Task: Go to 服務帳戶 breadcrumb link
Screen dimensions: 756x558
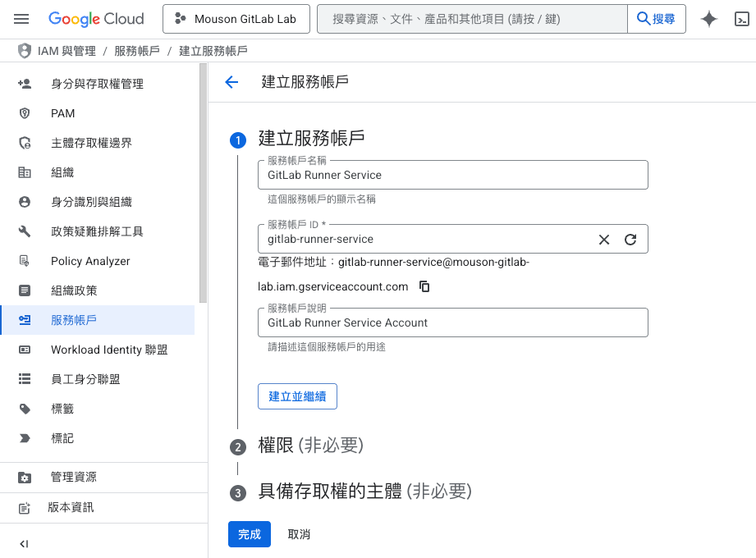Action: 137,51
